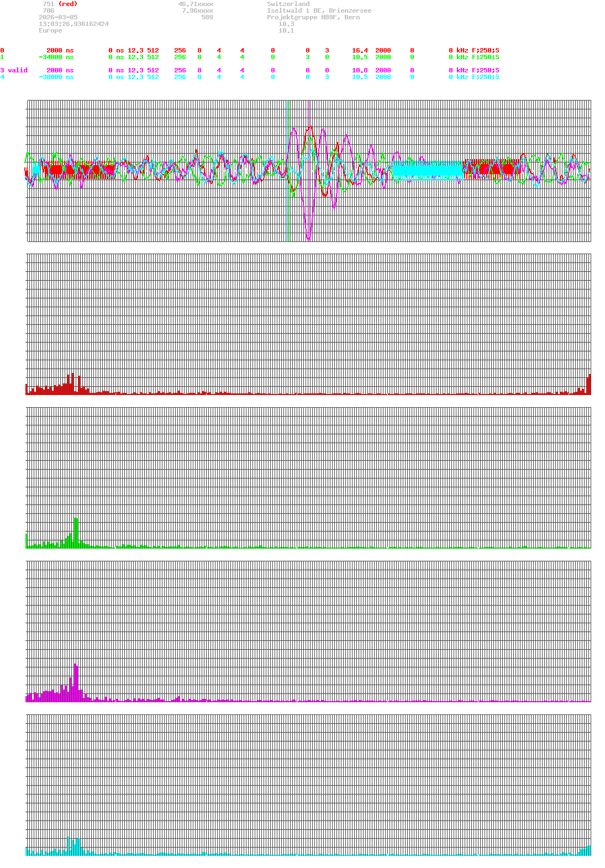Image resolution: width=605 pixels, height=868 pixels.
Task: Click the '10.1' version value in header
Action: click(x=286, y=30)
